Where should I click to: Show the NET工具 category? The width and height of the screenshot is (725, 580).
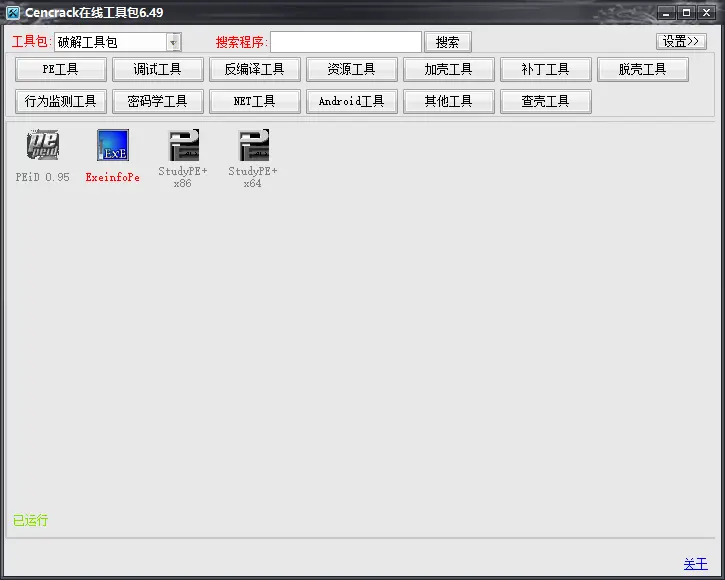coord(255,101)
